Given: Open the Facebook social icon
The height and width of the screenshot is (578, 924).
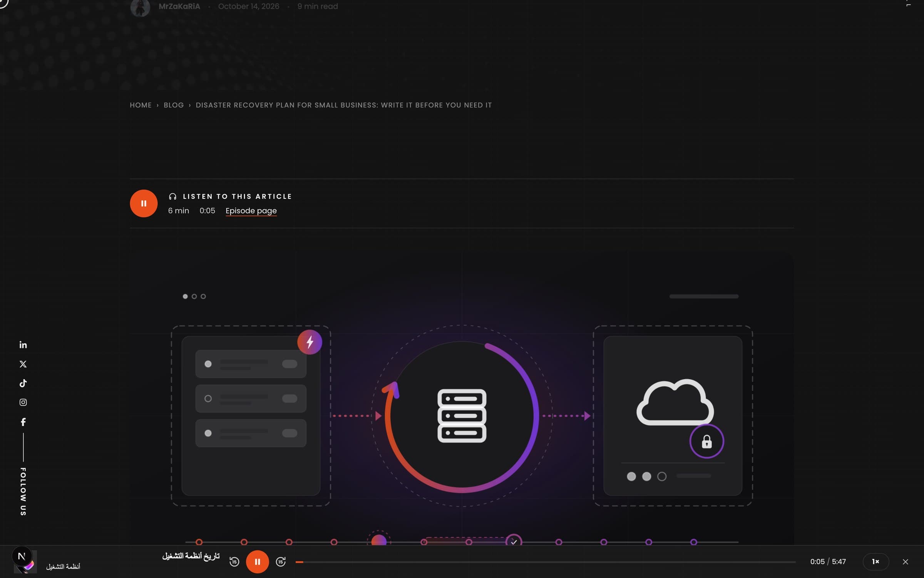Looking at the screenshot, I should pos(23,422).
